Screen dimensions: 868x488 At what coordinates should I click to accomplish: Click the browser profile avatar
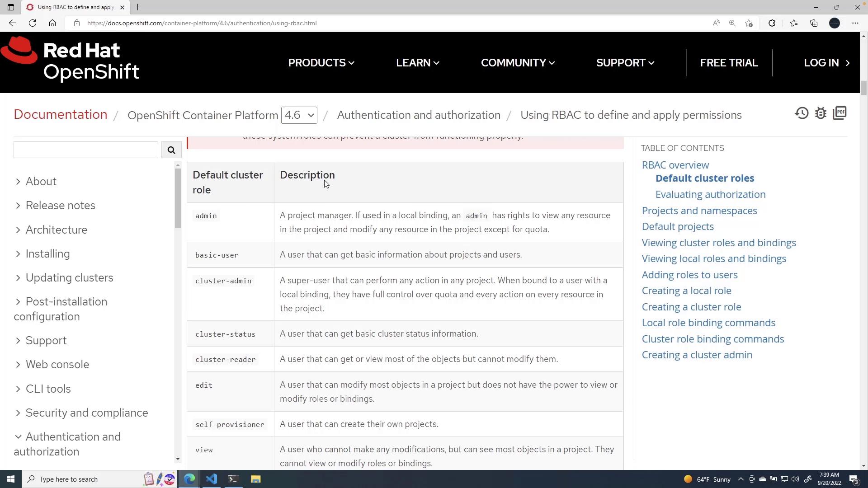click(835, 23)
